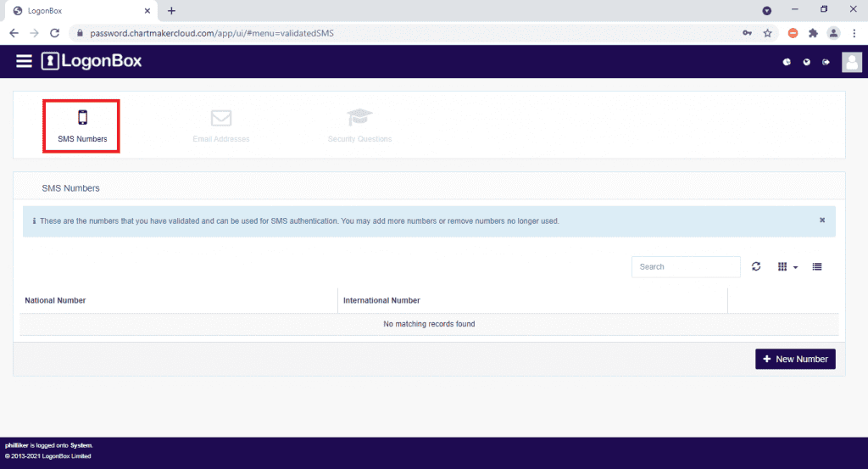Image resolution: width=868 pixels, height=469 pixels.
Task: Dismiss the blue info message
Action: tap(821, 220)
